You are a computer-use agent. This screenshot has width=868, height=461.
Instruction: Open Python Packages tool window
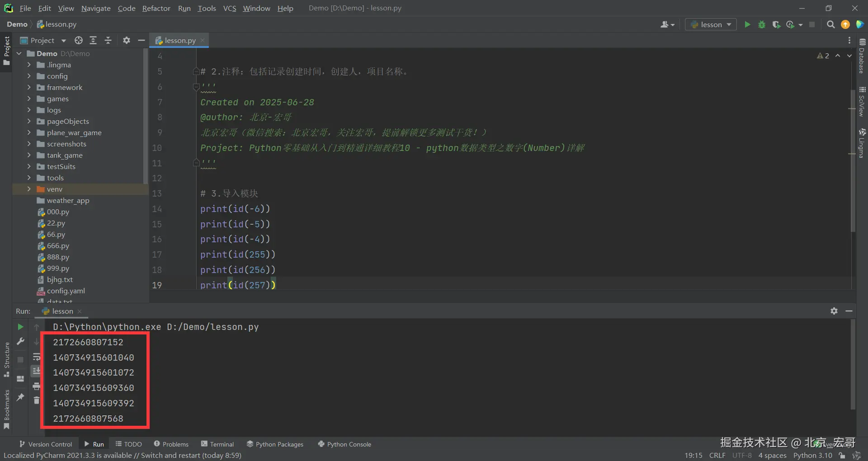275,444
